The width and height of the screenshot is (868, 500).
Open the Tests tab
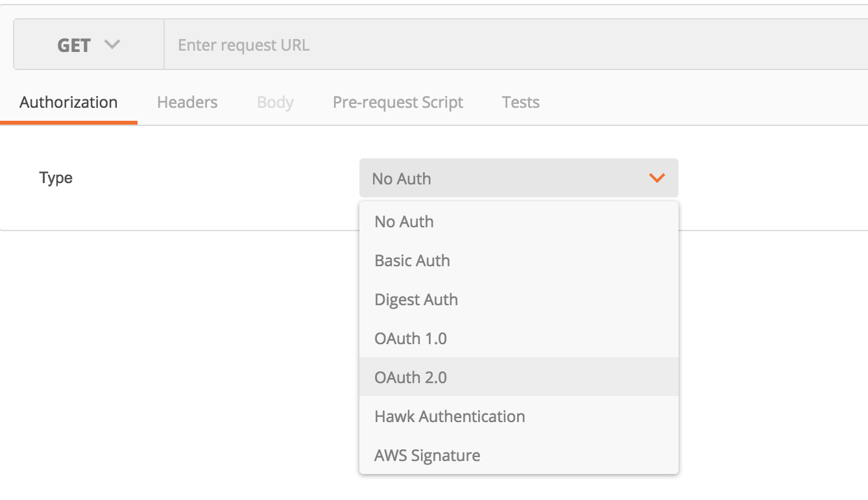521,102
